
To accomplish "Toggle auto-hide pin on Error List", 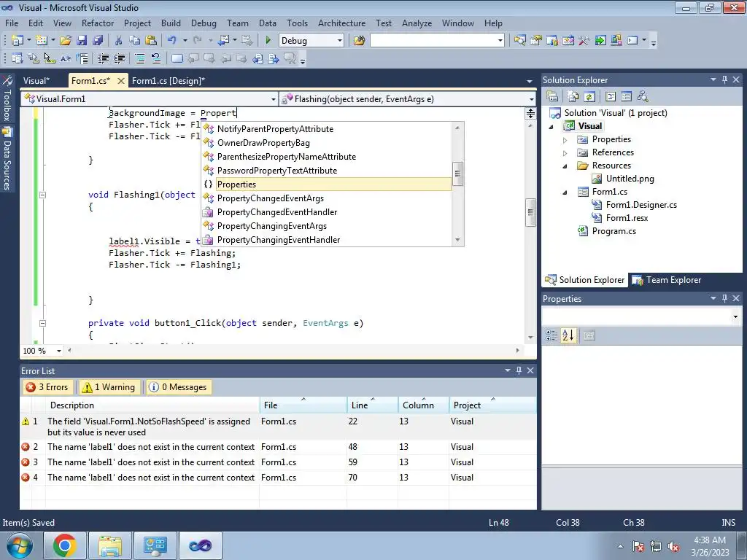I will pos(519,370).
